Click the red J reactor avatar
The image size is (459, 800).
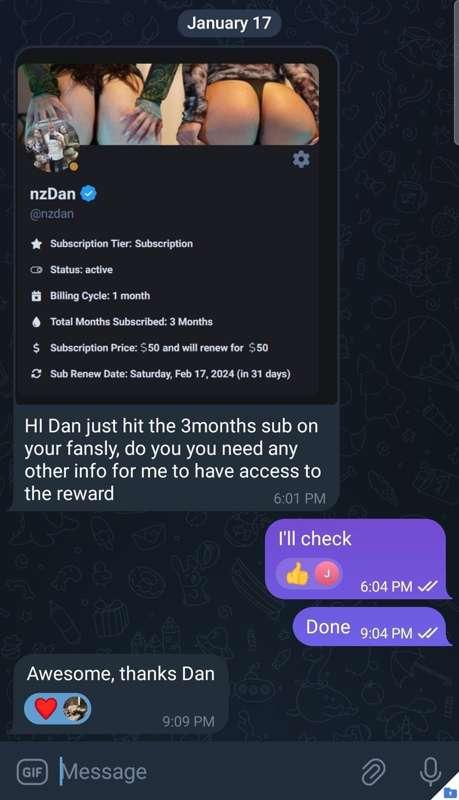(327, 573)
